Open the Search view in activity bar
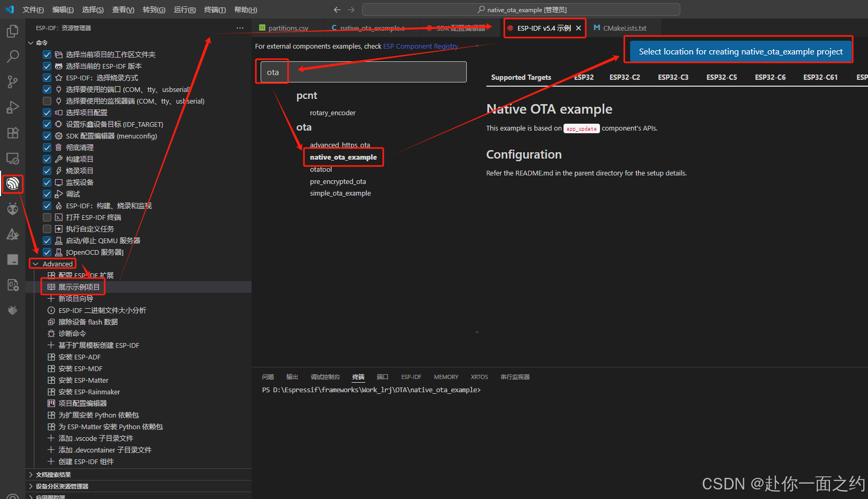Viewport: 868px width, 499px height. (x=13, y=57)
